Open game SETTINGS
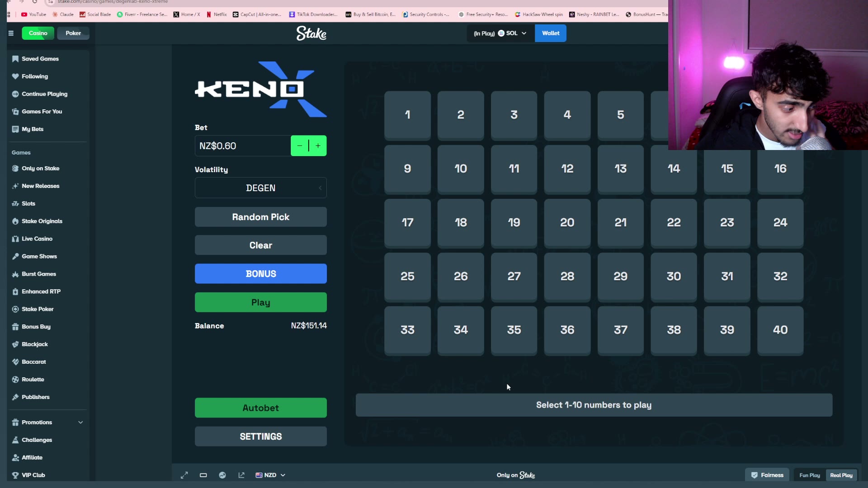868x488 pixels. tap(260, 436)
